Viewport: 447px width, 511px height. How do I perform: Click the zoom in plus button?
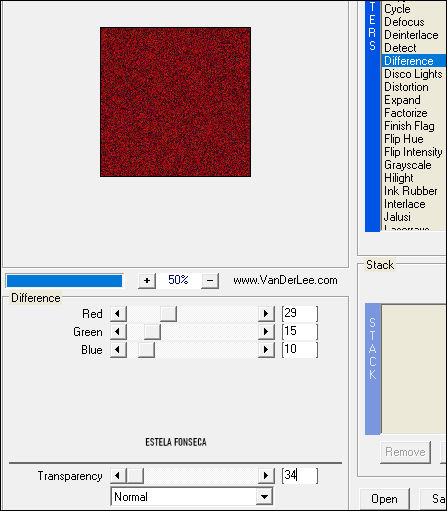click(x=147, y=281)
